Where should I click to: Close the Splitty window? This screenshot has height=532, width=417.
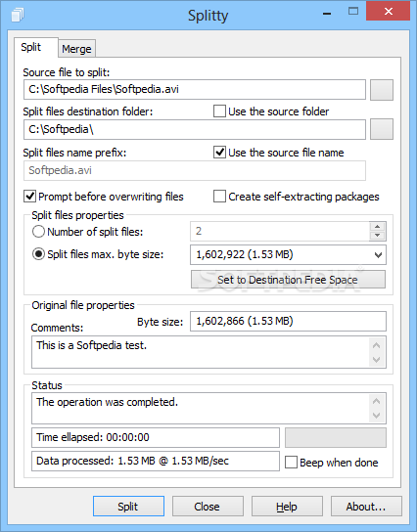389,11
